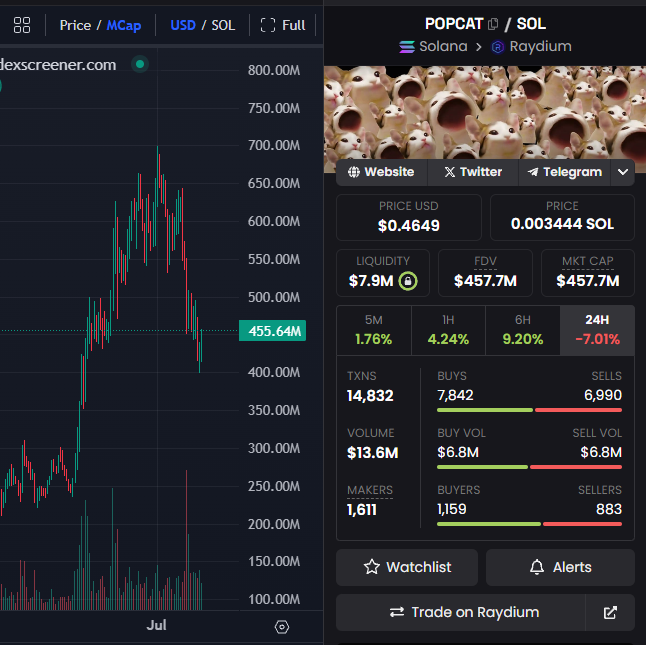The width and height of the screenshot is (646, 645).
Task: Open the POPCAT Twitter link
Action: [473, 172]
